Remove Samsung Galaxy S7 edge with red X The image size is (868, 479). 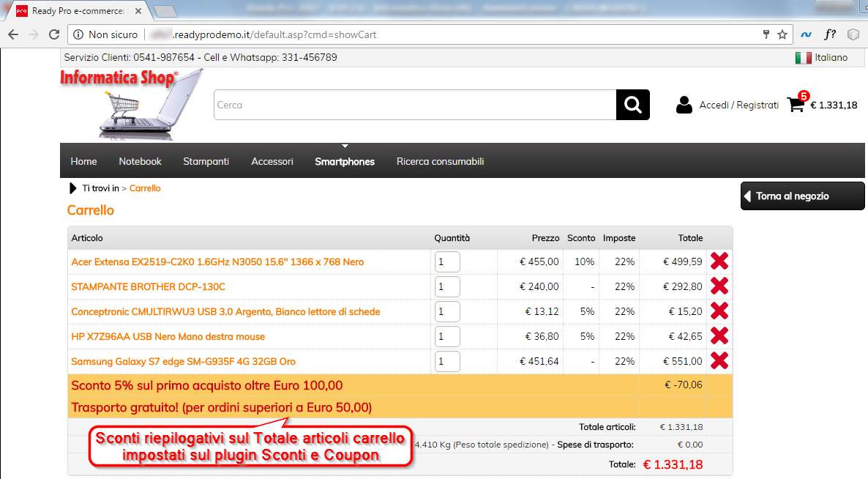click(x=719, y=360)
